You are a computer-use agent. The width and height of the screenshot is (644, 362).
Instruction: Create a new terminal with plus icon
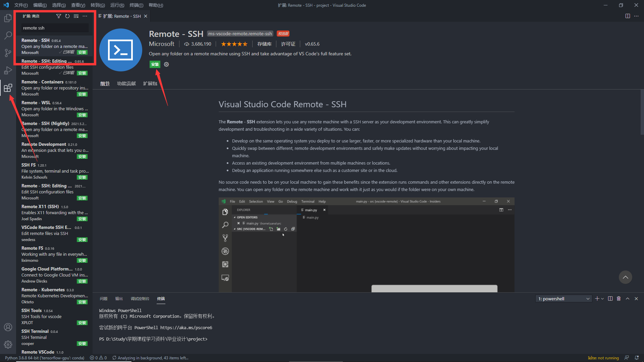click(597, 299)
